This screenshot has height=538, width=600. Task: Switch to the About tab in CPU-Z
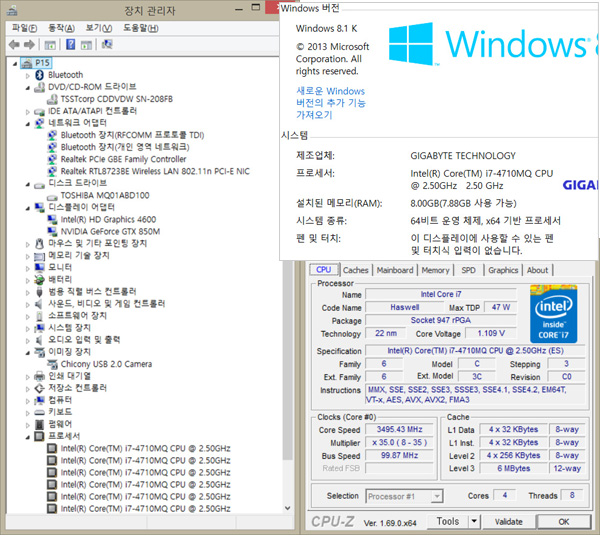point(537,270)
